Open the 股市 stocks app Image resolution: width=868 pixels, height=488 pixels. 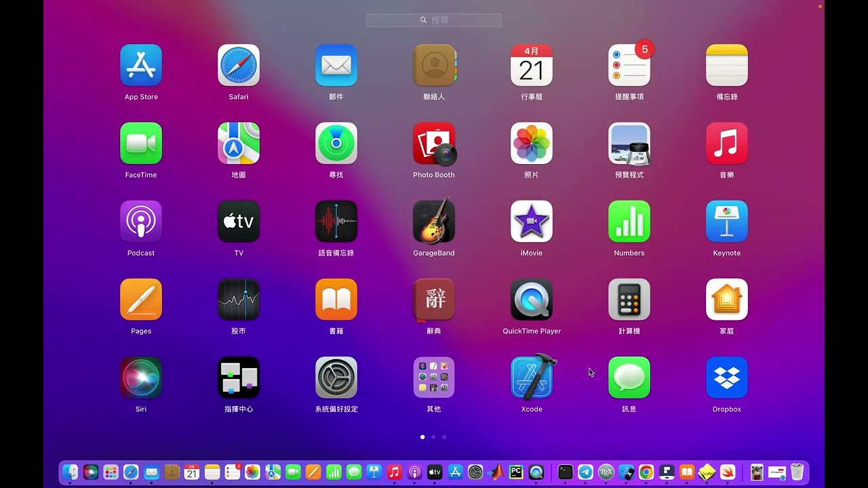tap(239, 299)
